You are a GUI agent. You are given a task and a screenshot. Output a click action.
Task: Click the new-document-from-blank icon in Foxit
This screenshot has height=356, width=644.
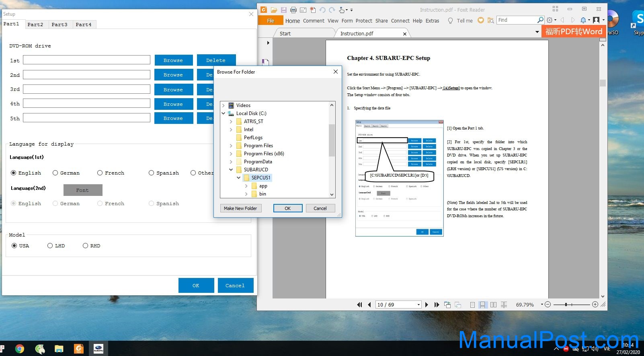click(313, 10)
